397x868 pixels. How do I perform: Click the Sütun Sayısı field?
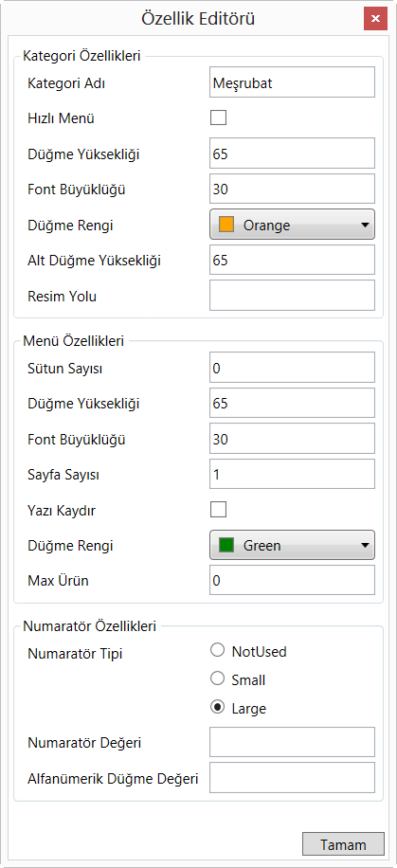[292, 367]
